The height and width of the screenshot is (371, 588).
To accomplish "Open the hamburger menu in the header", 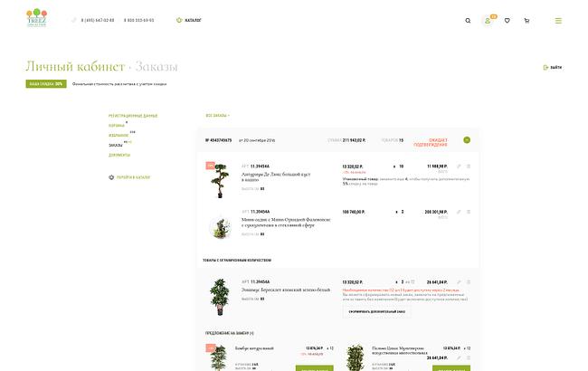I will pyautogui.click(x=558, y=20).
